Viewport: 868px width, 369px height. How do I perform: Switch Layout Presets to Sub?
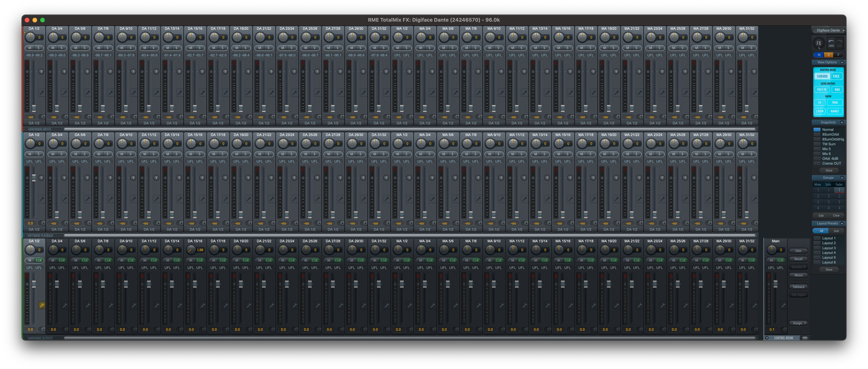pyautogui.click(x=836, y=231)
